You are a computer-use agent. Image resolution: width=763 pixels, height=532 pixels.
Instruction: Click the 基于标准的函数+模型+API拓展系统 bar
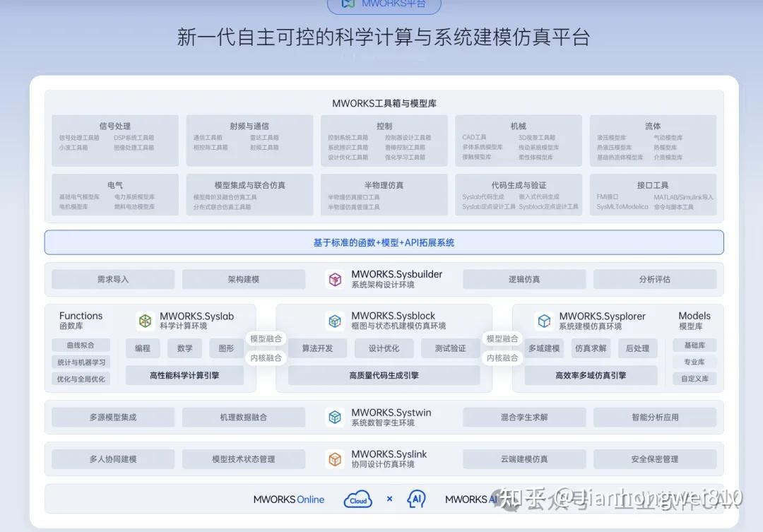pyautogui.click(x=384, y=242)
